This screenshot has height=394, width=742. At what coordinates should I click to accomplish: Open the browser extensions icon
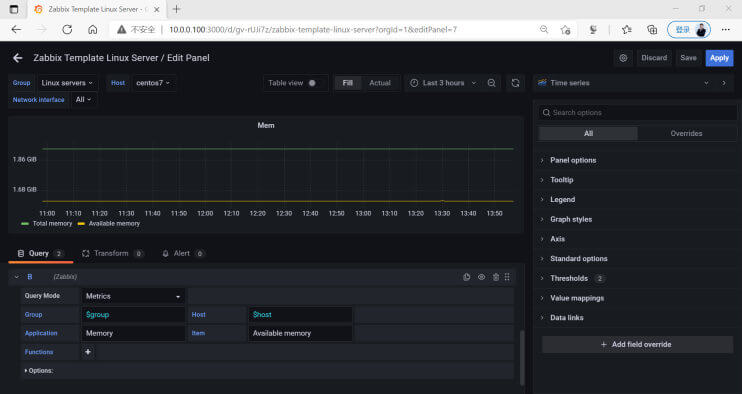(x=593, y=29)
